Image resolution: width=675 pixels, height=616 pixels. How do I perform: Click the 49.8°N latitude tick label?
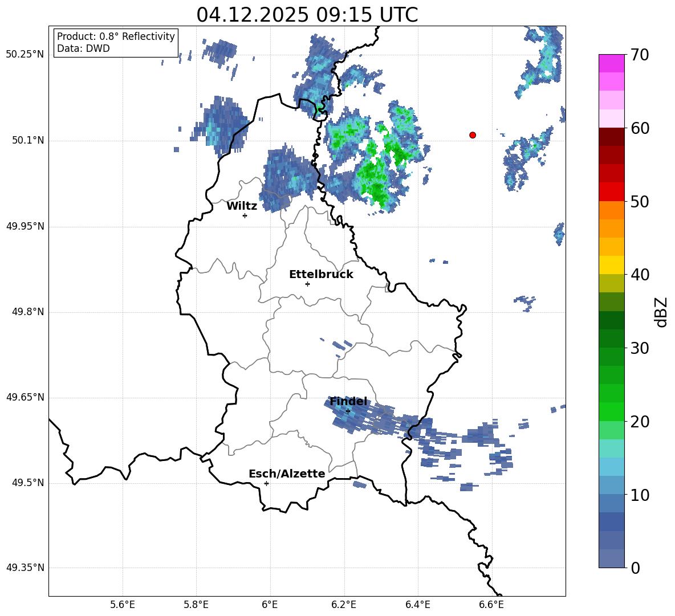point(28,312)
